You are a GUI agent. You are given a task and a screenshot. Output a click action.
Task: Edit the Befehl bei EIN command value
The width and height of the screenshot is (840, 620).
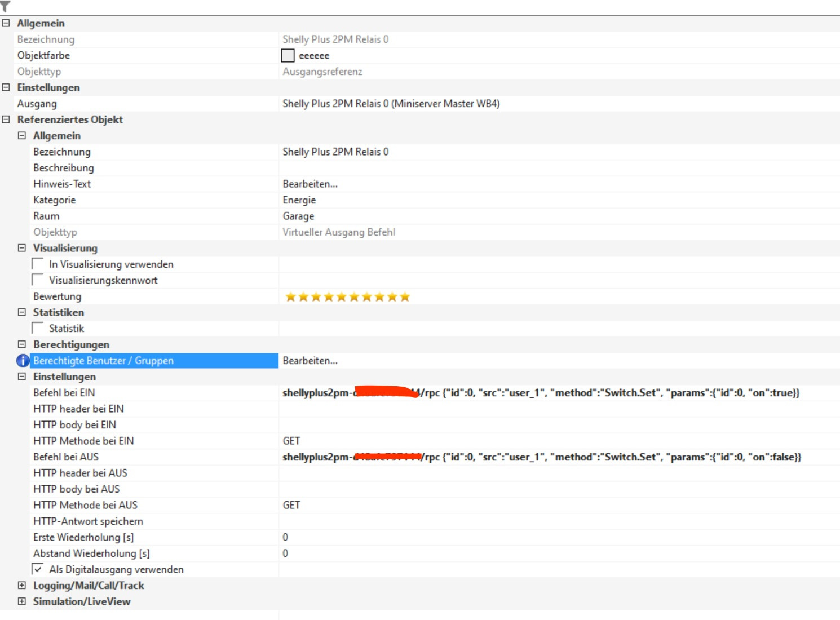(x=541, y=393)
